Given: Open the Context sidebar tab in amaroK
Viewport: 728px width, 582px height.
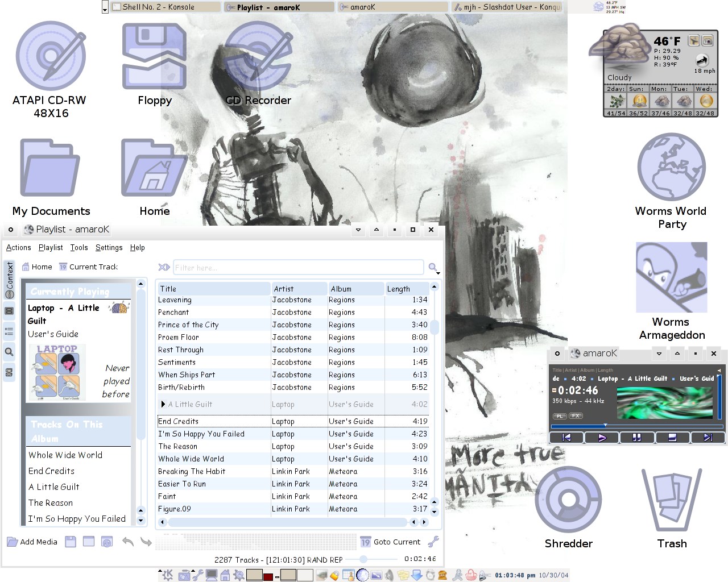Looking at the screenshot, I should [x=9, y=280].
